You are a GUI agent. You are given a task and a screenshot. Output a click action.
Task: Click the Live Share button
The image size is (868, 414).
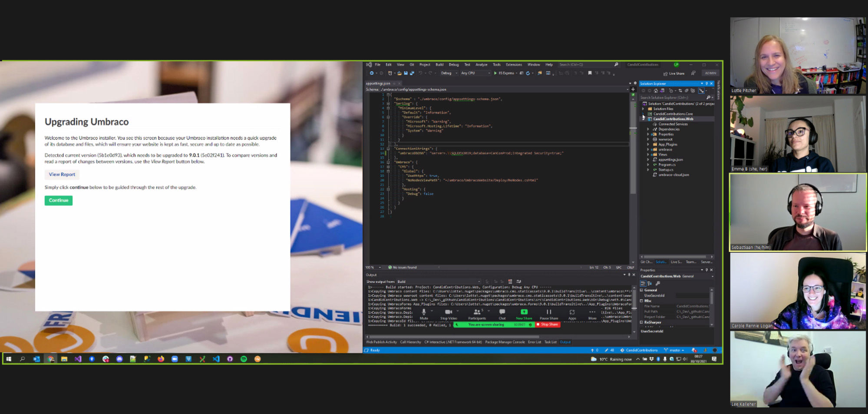(x=674, y=73)
